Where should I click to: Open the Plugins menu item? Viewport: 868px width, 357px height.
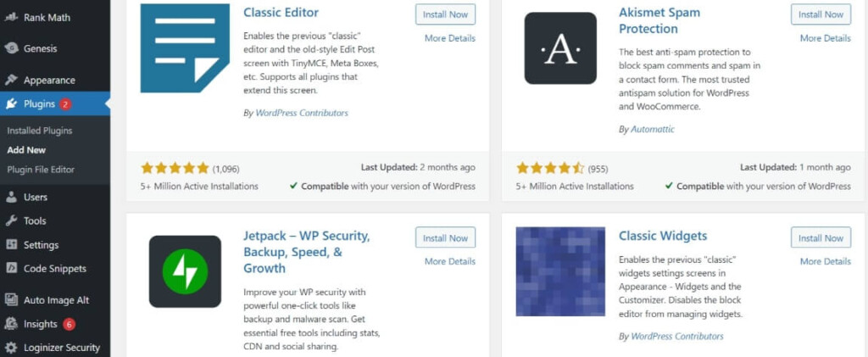coord(39,104)
